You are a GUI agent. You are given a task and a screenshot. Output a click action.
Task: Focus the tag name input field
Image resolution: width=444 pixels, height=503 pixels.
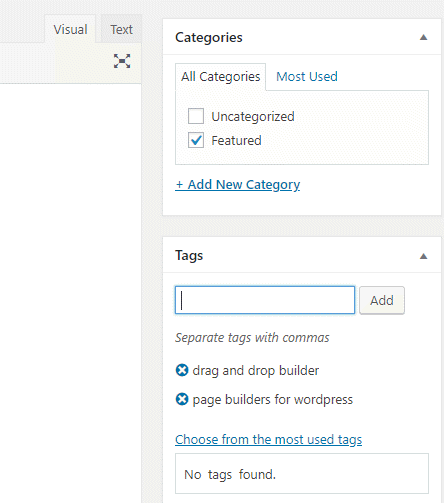pos(265,300)
